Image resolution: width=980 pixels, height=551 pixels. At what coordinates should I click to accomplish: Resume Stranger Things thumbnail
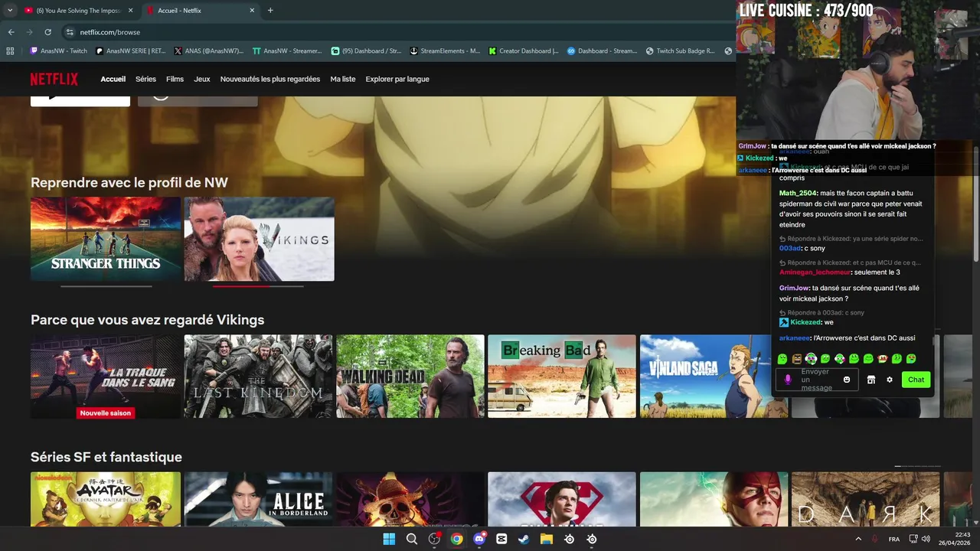tap(106, 239)
